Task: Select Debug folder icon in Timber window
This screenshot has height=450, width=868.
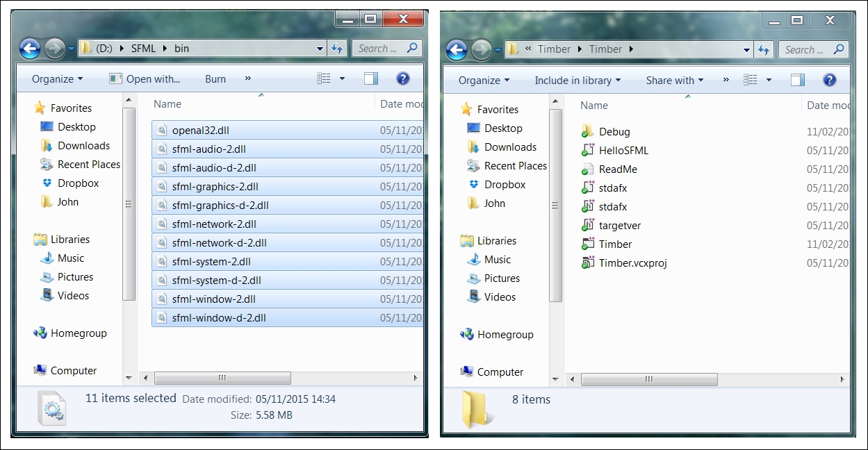Action: coord(587,131)
